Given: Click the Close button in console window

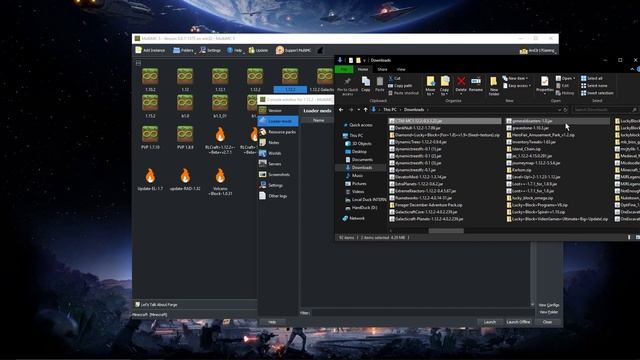Looking at the screenshot, I should tap(547, 322).
